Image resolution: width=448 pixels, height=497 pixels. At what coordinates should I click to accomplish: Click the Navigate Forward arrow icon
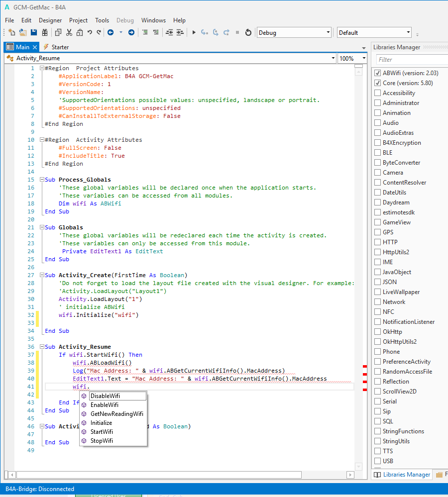click(131, 33)
